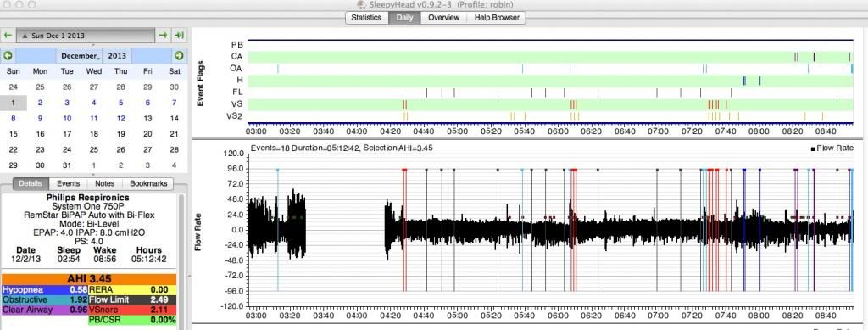Switch to the Events panel tab
The height and width of the screenshot is (330, 868).
(x=69, y=184)
